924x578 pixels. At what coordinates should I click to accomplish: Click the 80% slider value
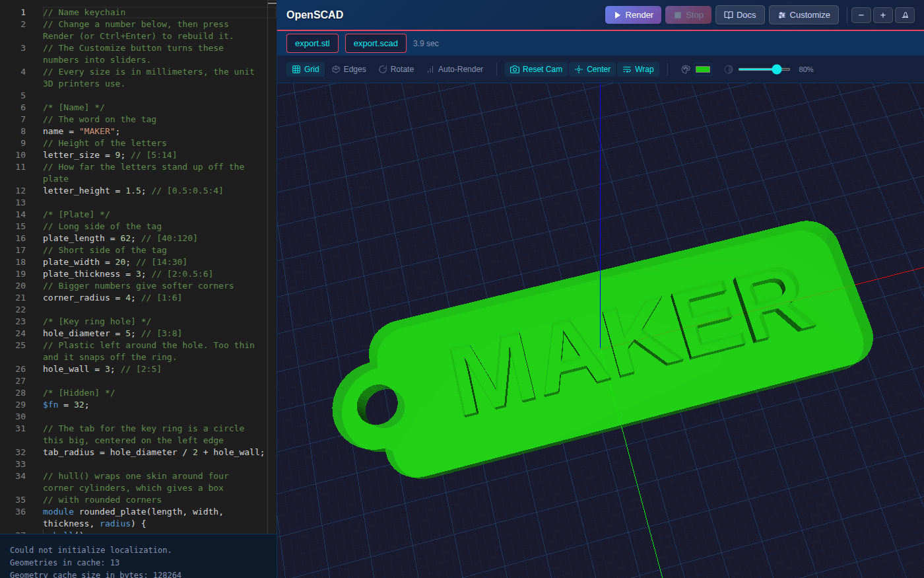(806, 69)
